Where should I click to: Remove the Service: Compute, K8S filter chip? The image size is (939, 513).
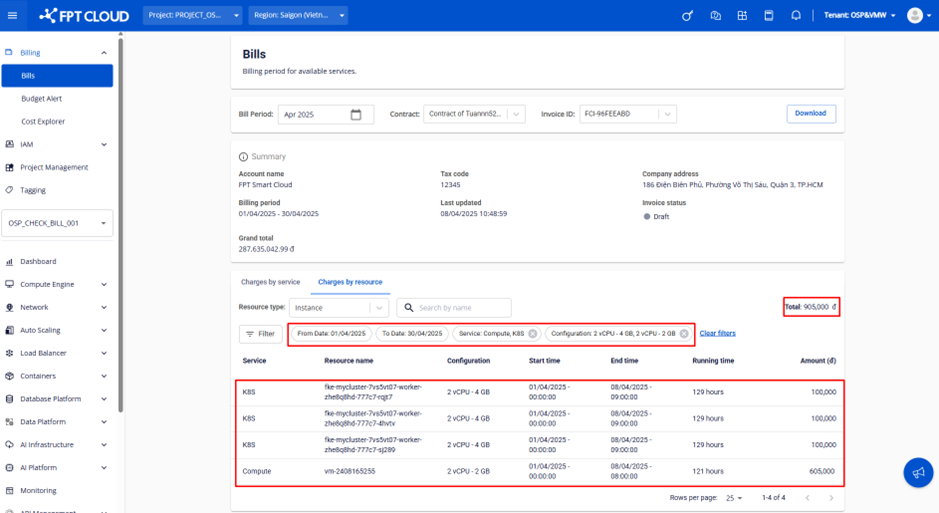[533, 334]
